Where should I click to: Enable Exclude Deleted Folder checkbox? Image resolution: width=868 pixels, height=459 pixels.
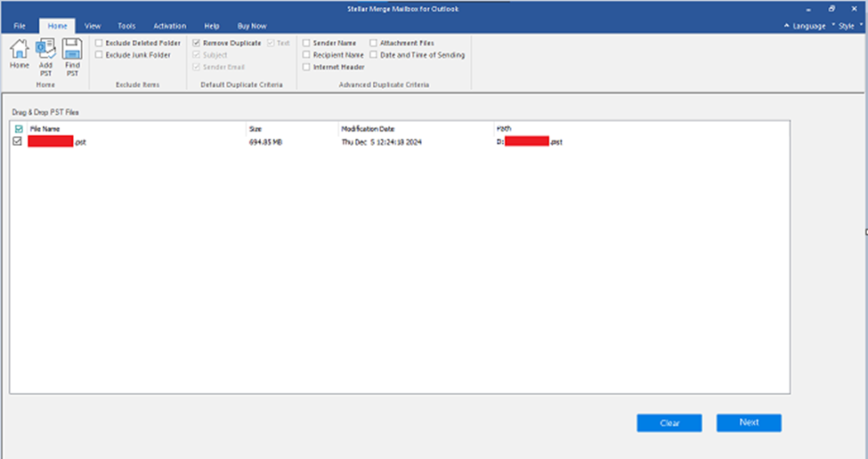coord(99,43)
